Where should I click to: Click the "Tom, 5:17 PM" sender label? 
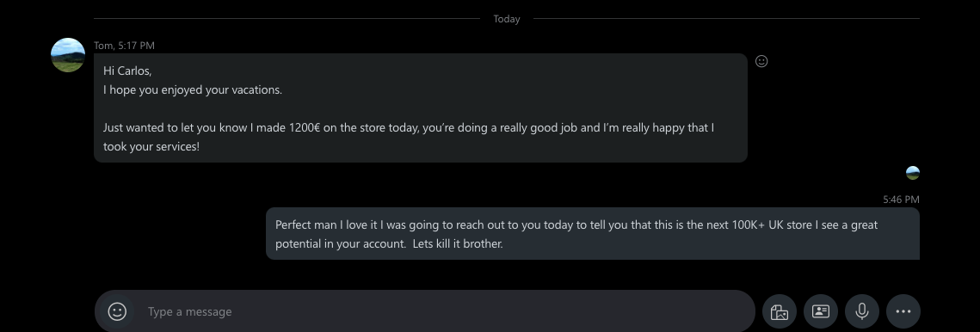click(x=124, y=46)
